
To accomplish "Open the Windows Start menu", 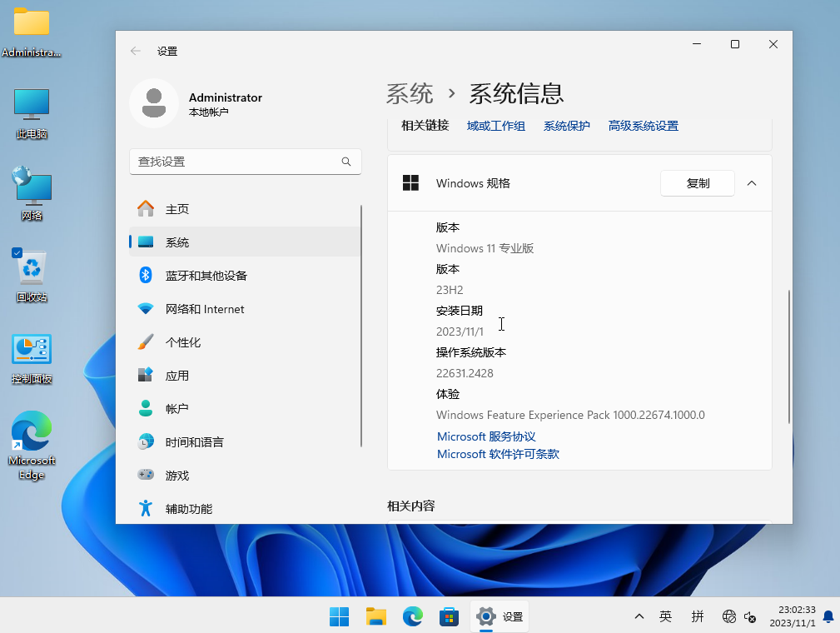I will pyautogui.click(x=339, y=616).
